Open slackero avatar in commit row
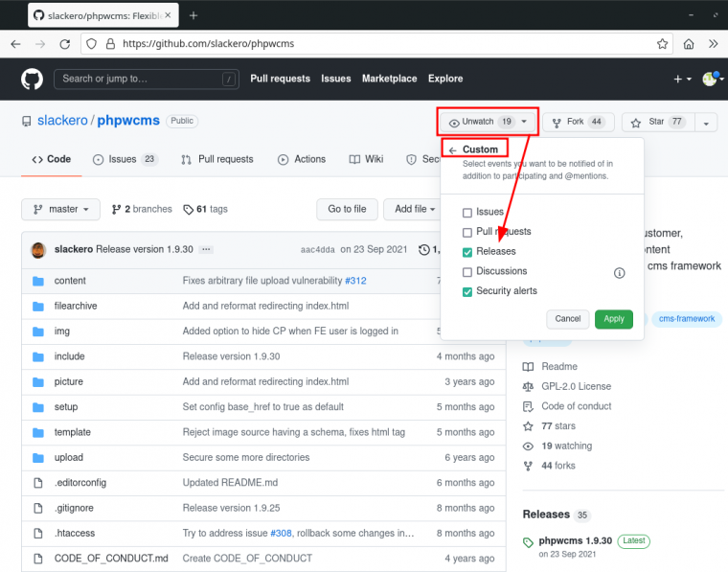 click(38, 250)
